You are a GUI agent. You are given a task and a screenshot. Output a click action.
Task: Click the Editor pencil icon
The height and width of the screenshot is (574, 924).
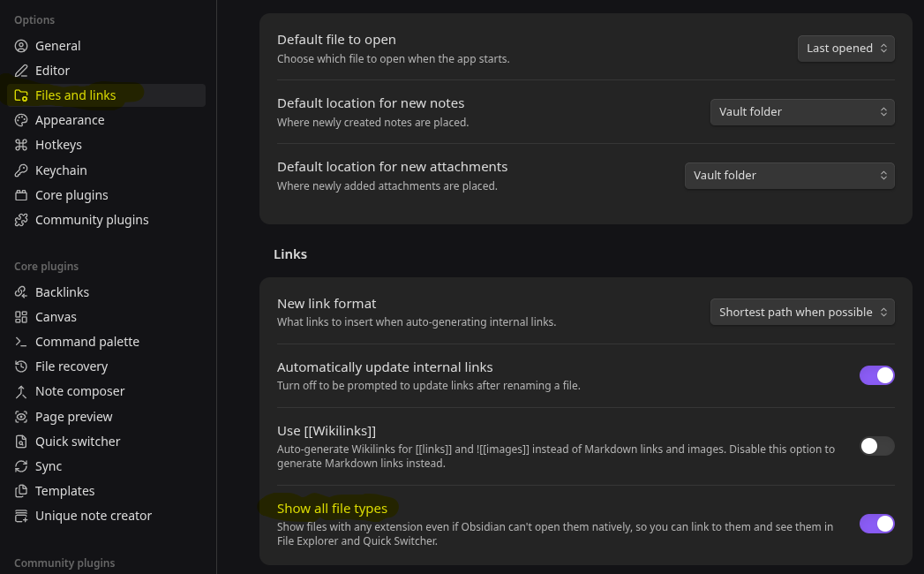tap(21, 71)
